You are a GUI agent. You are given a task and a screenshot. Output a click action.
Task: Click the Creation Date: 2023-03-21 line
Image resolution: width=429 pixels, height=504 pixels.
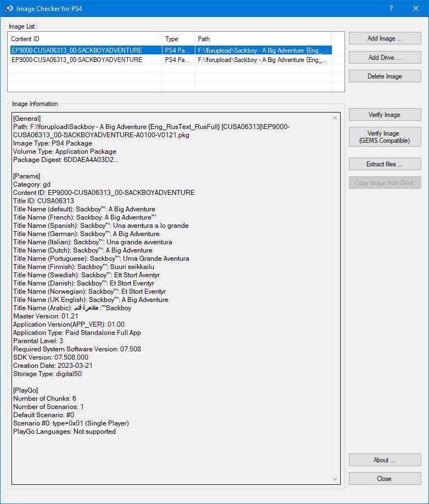click(53, 366)
